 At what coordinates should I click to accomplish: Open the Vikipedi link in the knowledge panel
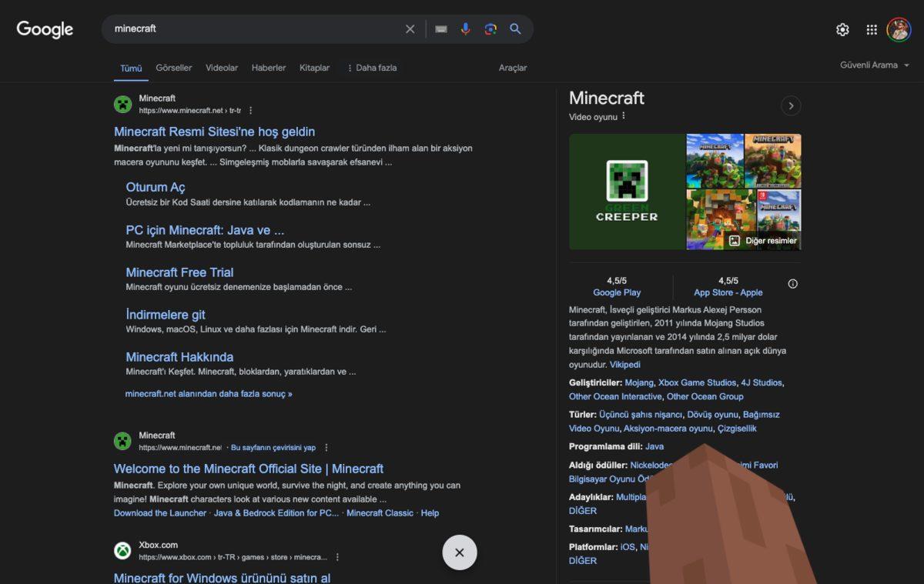point(624,364)
